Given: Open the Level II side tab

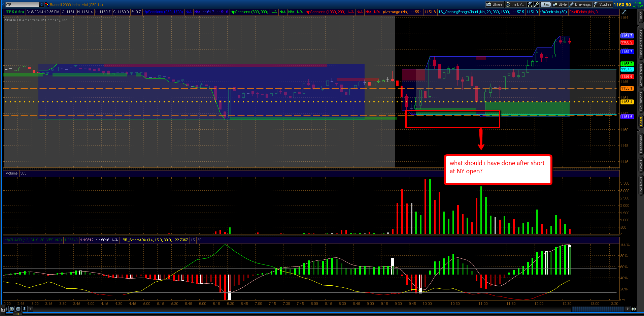Looking at the screenshot, I should point(641,164).
